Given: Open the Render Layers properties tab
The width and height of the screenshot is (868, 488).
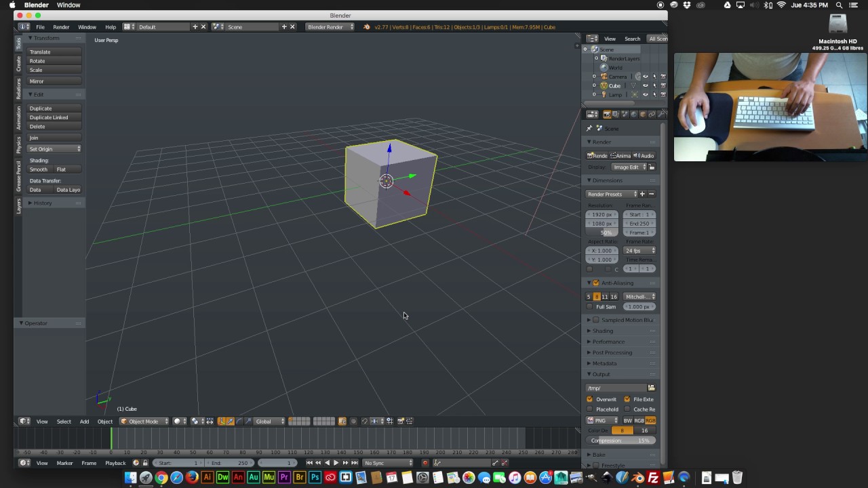Looking at the screenshot, I should (616, 114).
